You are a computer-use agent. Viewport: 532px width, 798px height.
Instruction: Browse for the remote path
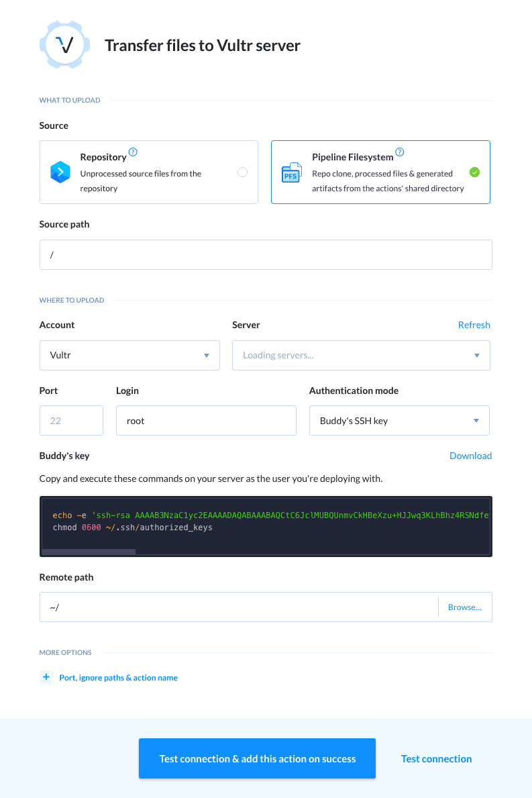(464, 607)
